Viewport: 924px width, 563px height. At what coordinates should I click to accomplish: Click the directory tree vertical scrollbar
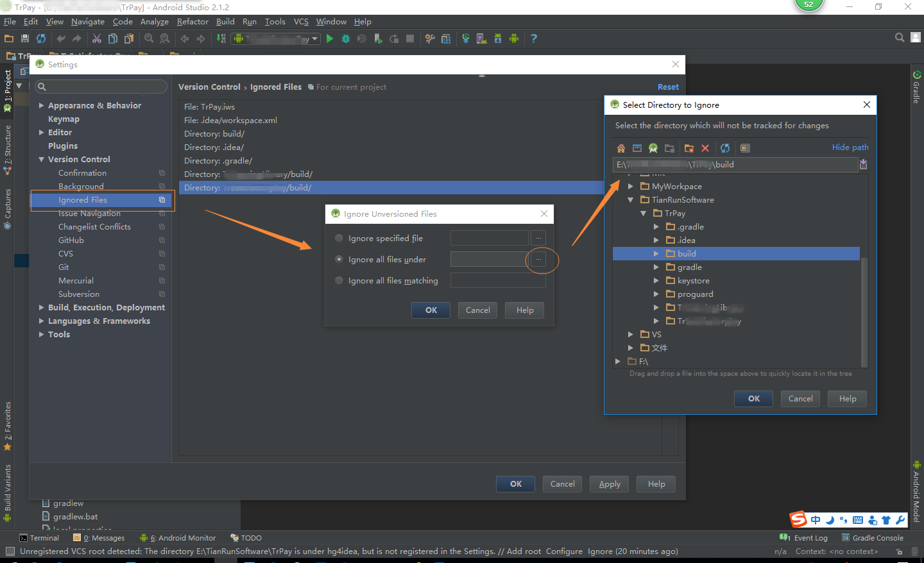tap(864, 311)
